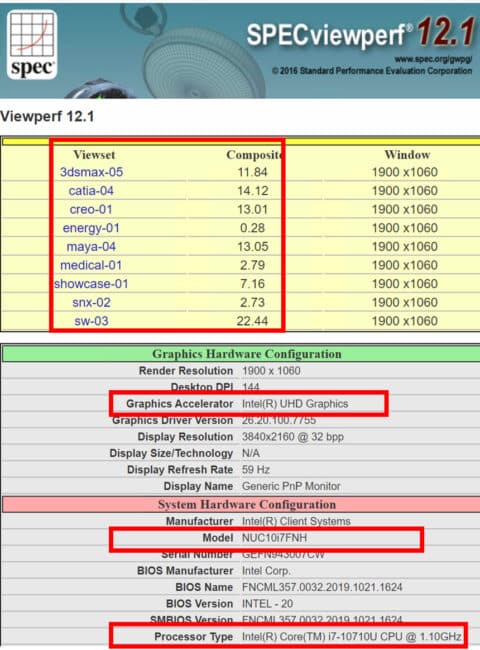This screenshot has width=480, height=650.
Task: Click driver version 26.20.100.7755
Action: [279, 420]
